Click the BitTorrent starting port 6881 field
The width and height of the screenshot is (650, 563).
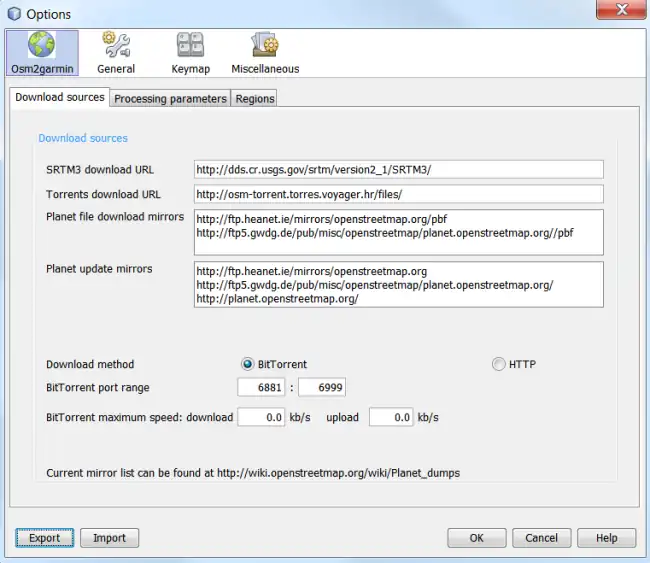[262, 388]
